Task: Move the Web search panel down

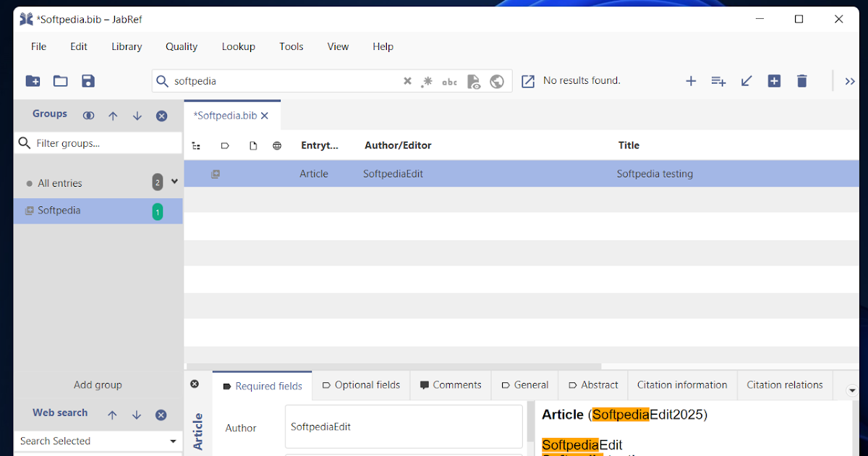Action: click(137, 415)
